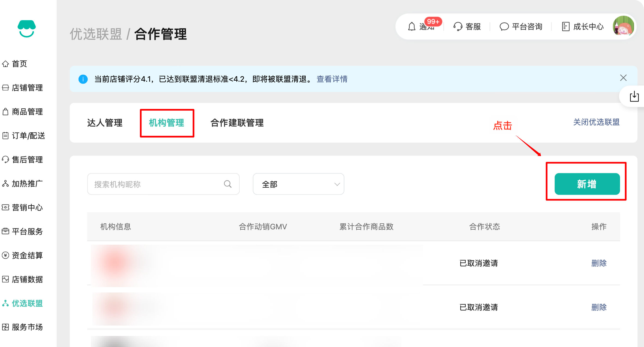Viewport: 644px width, 347px height.
Task: Click the download icon on right edge
Action: point(634,96)
